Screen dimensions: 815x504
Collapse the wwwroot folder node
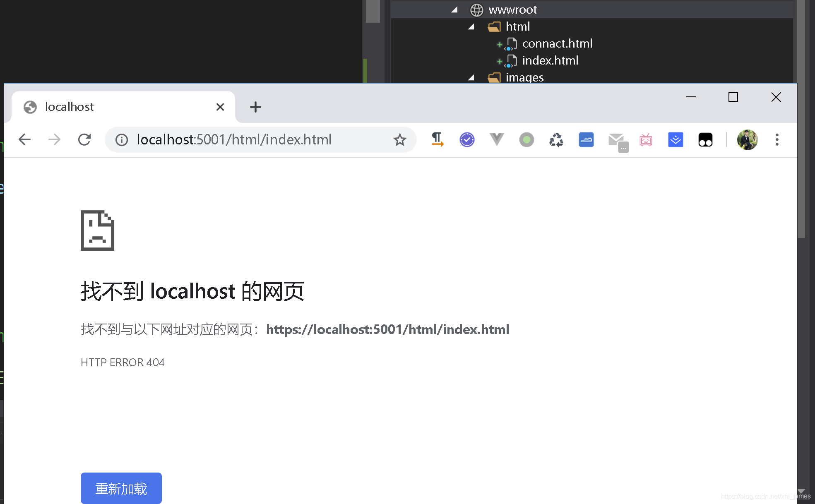[x=454, y=10]
